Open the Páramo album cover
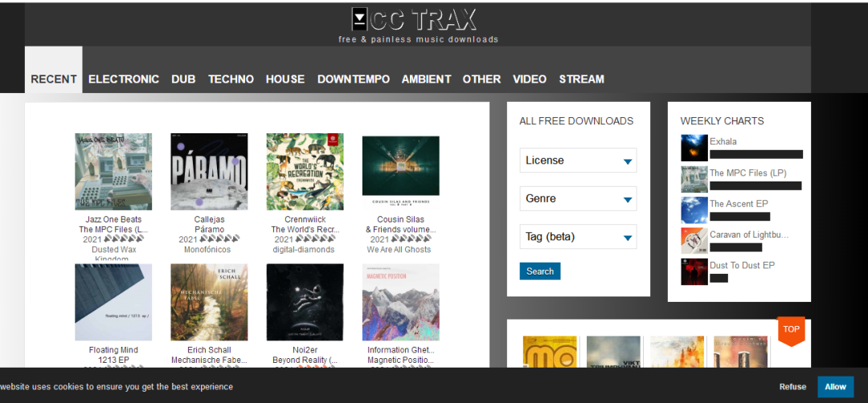 pos(209,171)
